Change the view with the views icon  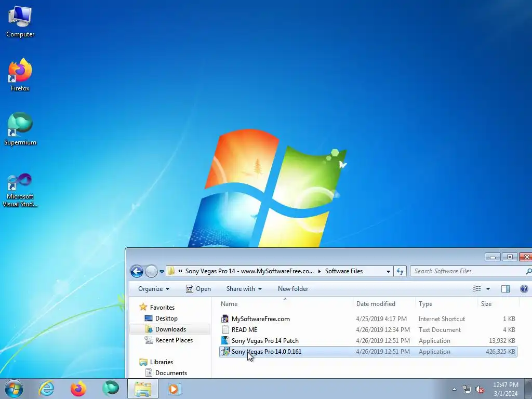(x=477, y=289)
